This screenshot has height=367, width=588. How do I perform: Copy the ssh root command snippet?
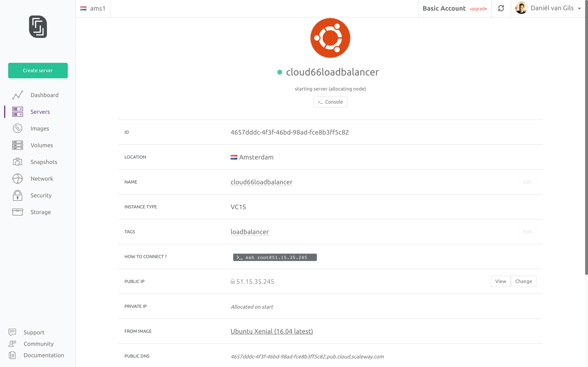(x=275, y=257)
